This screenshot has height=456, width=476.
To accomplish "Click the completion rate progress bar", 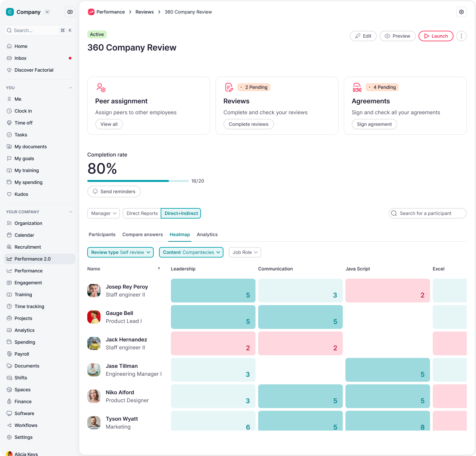I will click(x=138, y=181).
